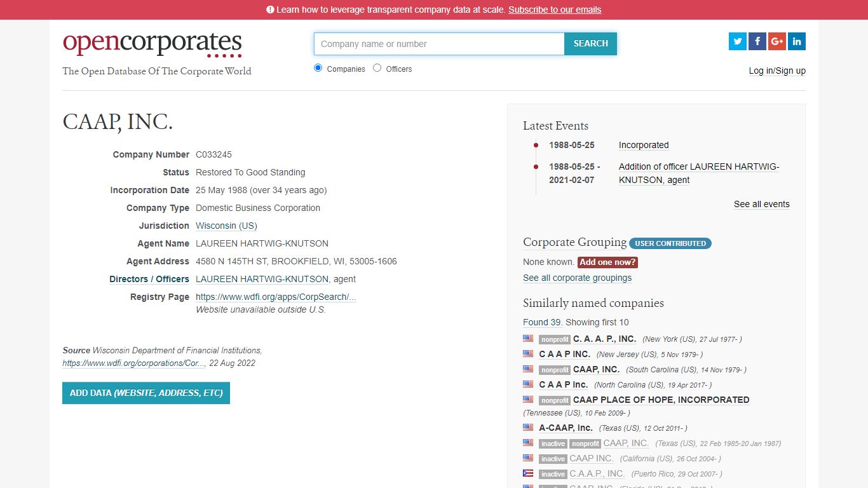
Task: Open LAUREEN HARTWIG-KNUTSON officer link
Action: coord(262,279)
